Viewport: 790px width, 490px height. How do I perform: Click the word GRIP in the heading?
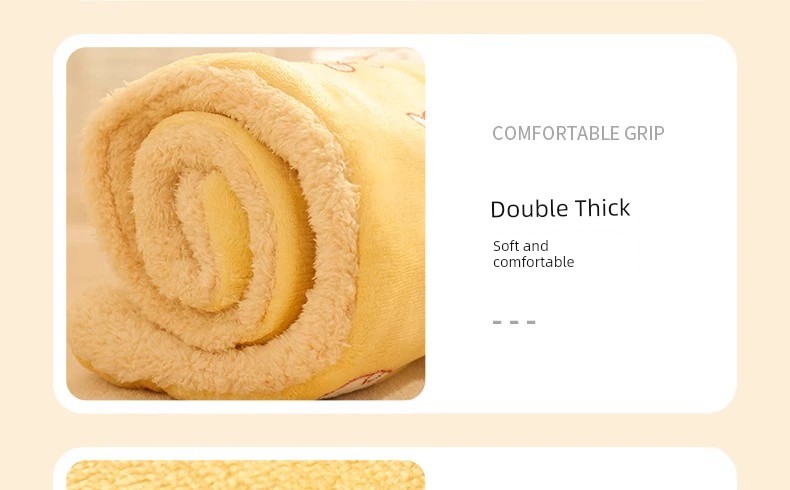pos(644,133)
